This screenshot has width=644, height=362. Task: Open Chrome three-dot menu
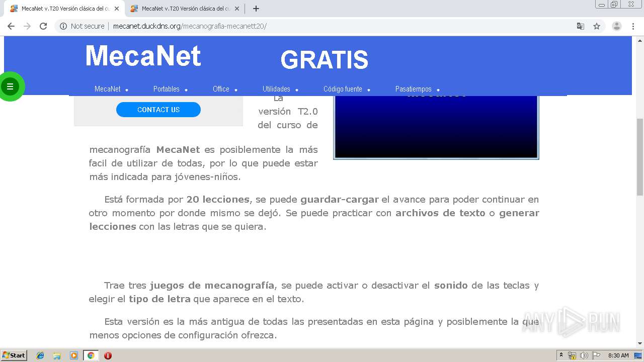pyautogui.click(x=633, y=26)
